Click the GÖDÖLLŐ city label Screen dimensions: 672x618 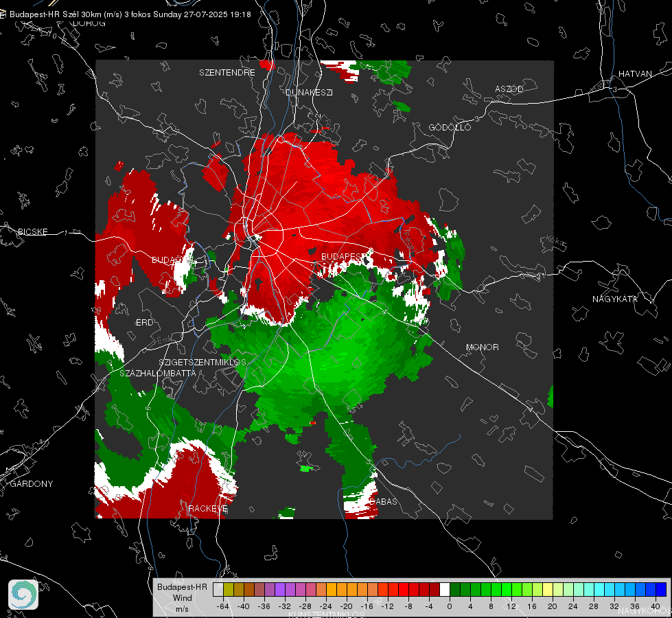tap(450, 127)
